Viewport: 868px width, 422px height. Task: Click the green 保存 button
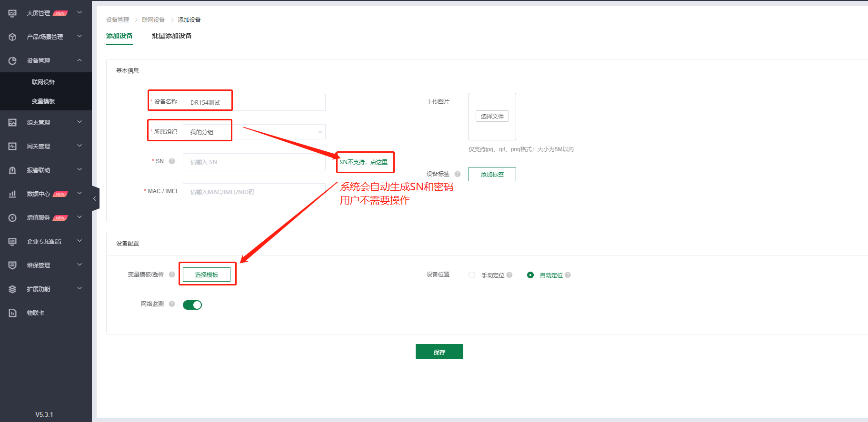439,352
